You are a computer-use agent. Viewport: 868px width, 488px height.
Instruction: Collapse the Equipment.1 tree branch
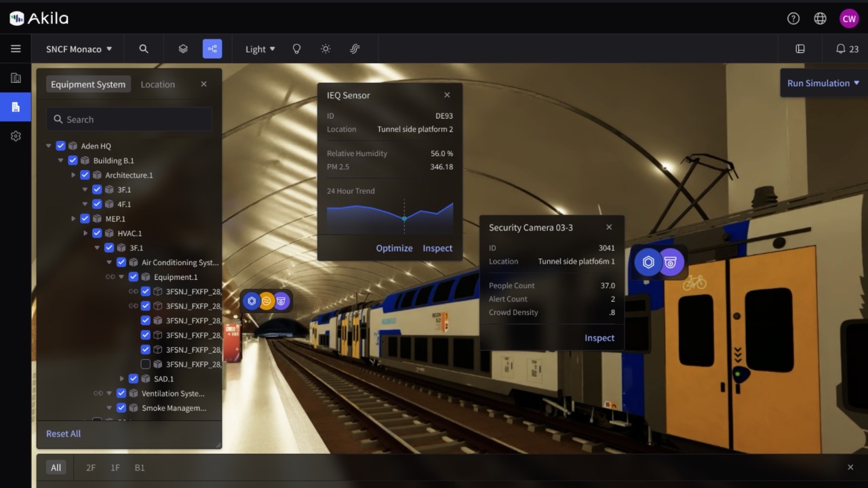point(121,277)
